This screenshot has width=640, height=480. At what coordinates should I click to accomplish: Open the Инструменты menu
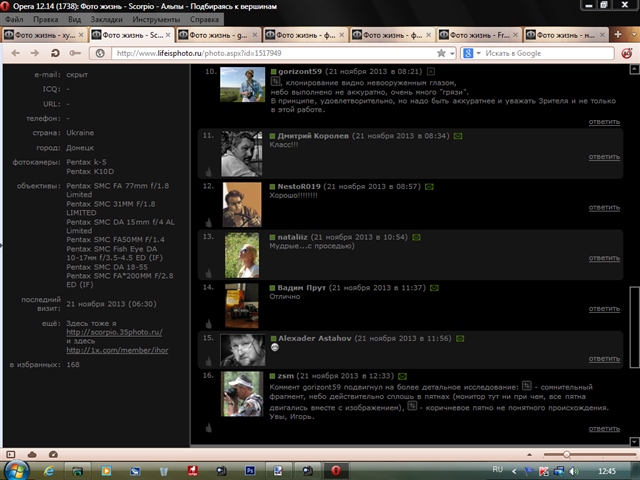[149, 19]
